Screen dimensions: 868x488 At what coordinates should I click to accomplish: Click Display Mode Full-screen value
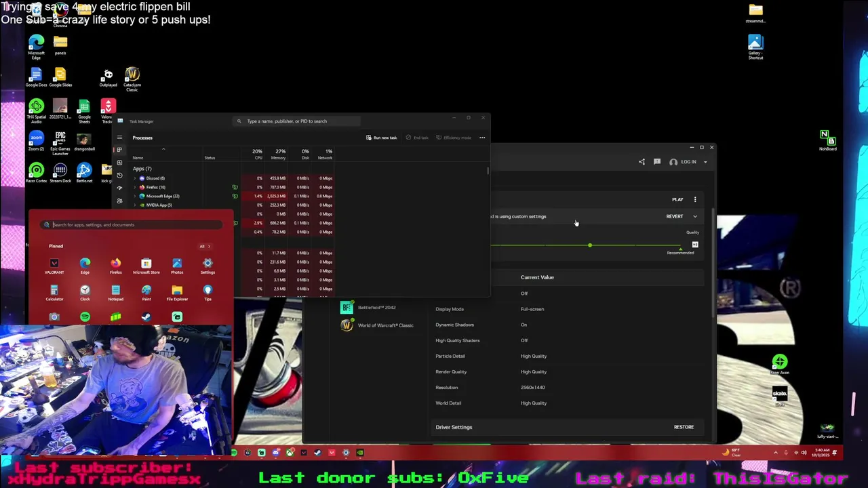tap(532, 309)
